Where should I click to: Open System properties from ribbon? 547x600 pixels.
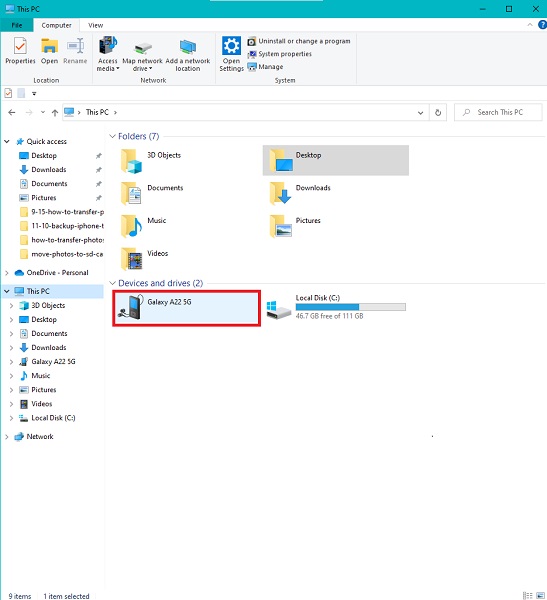pyautogui.click(x=279, y=54)
